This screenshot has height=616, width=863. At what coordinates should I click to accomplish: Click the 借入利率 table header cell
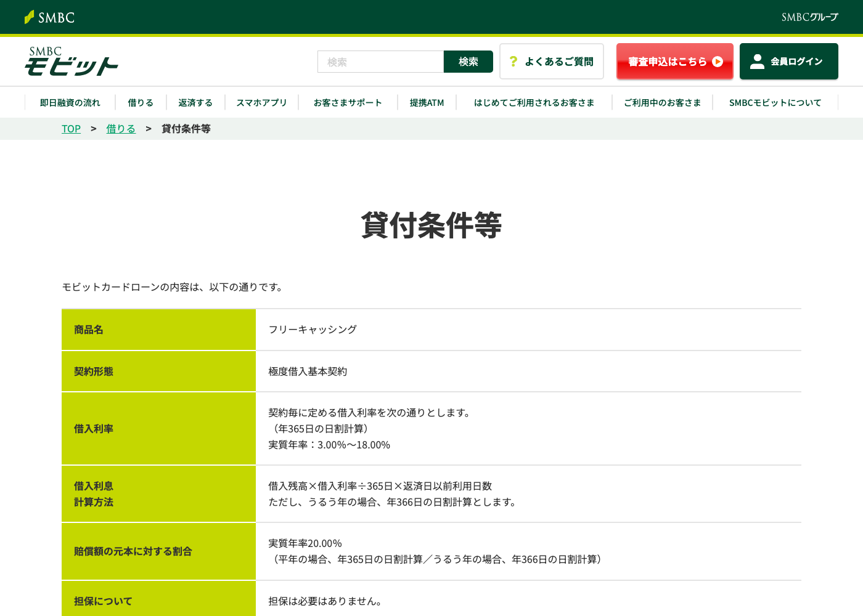[x=158, y=429]
